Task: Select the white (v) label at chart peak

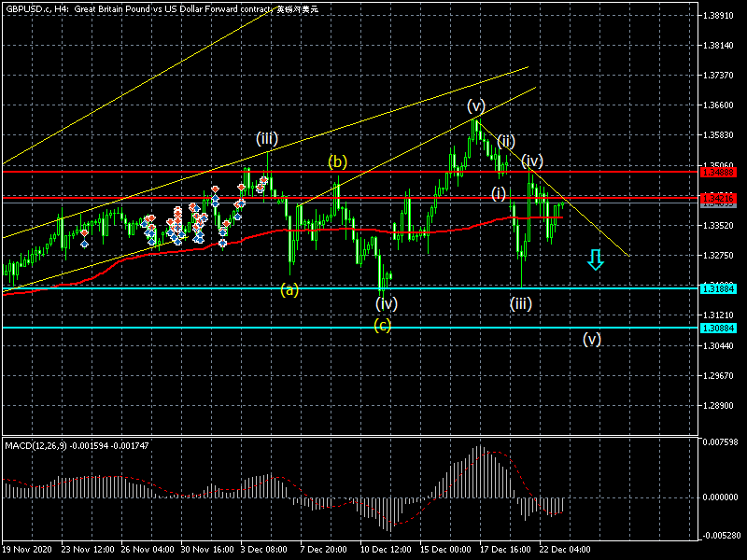Action: (x=476, y=105)
